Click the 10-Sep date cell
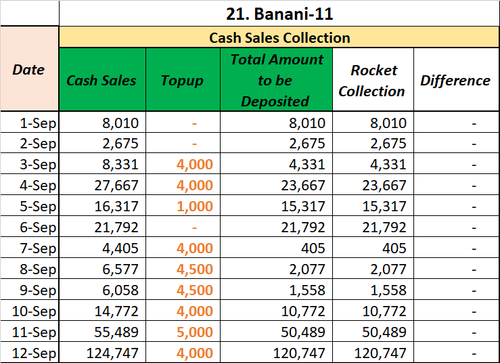The height and width of the screenshot is (363, 500). click(x=29, y=311)
